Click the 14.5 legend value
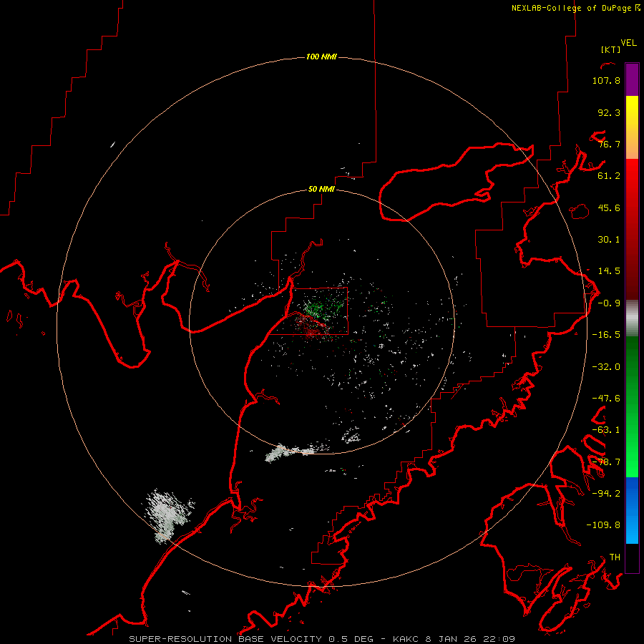This screenshot has height=644, width=644. click(x=609, y=271)
